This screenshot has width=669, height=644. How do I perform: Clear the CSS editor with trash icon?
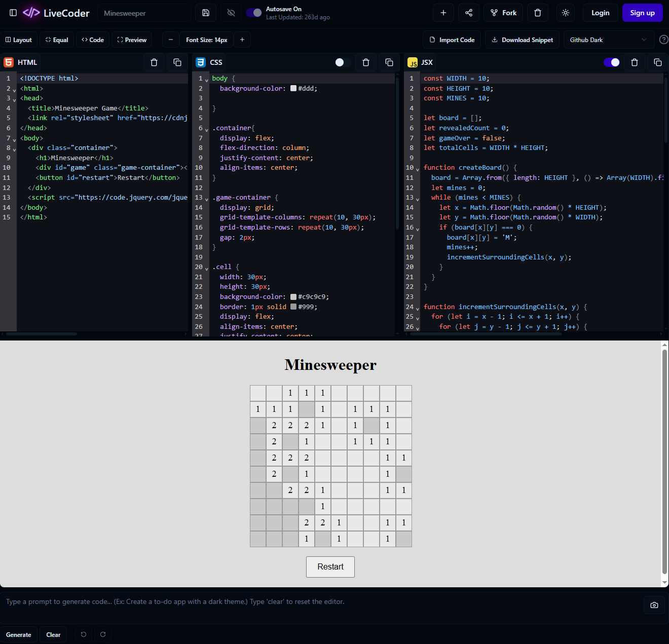tap(366, 62)
